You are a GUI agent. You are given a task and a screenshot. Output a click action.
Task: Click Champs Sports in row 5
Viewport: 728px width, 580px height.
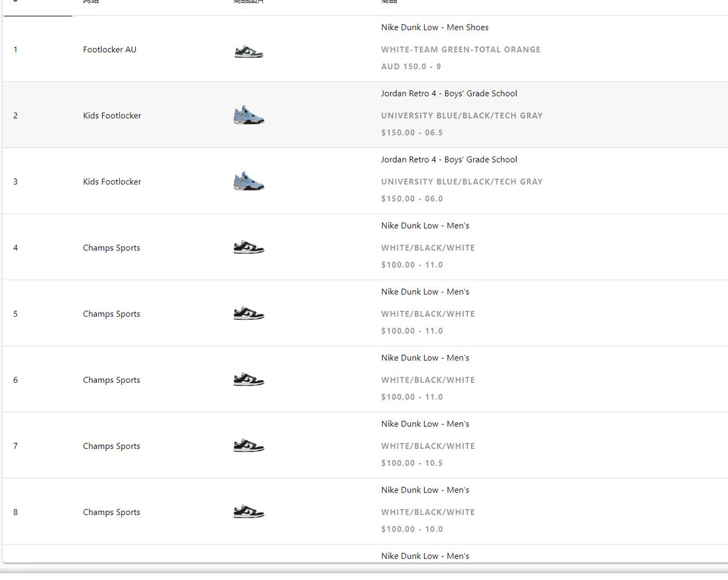click(x=112, y=314)
